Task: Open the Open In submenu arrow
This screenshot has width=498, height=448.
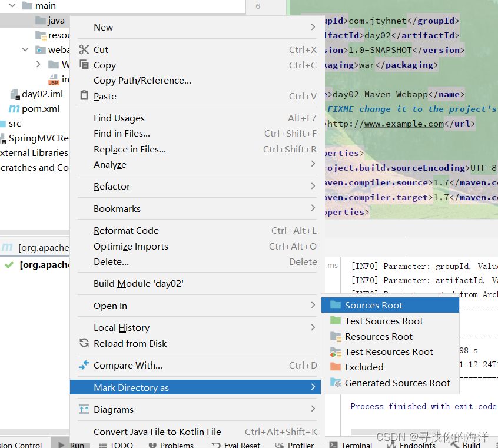Action: coord(313,306)
